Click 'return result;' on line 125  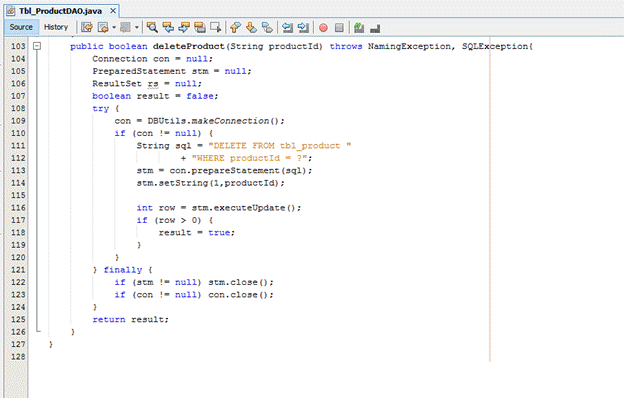pos(131,320)
